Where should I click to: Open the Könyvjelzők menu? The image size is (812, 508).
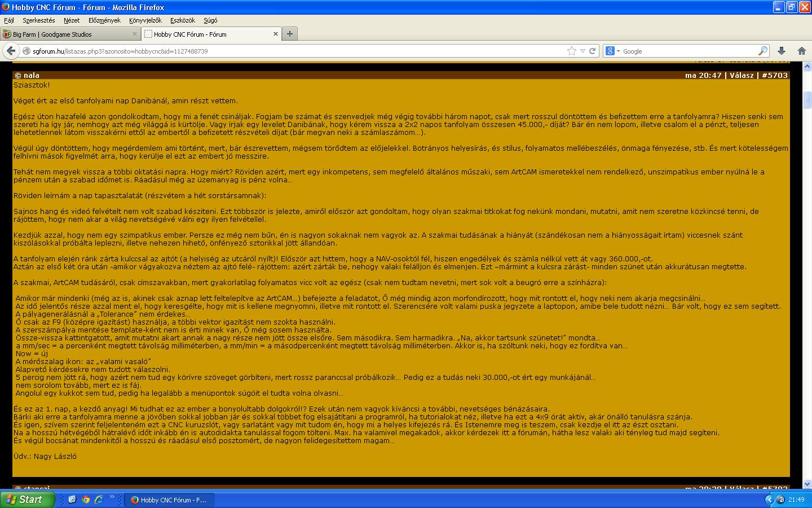[145, 20]
